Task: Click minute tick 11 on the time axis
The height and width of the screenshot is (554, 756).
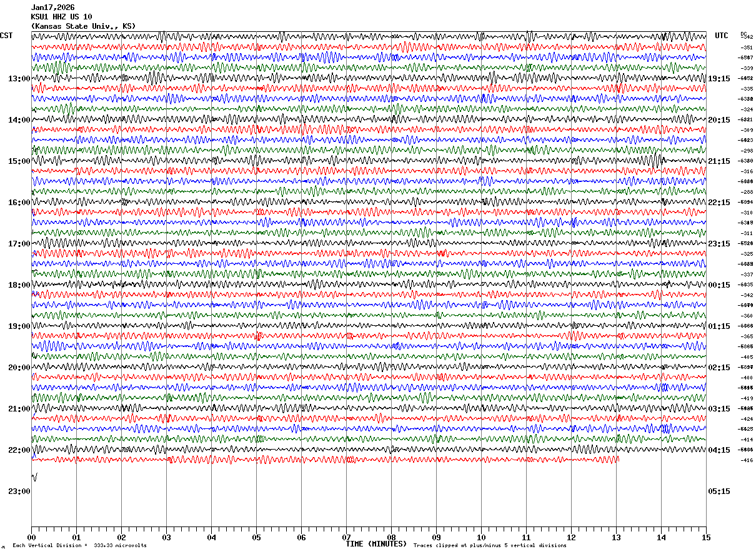Action: (x=526, y=537)
